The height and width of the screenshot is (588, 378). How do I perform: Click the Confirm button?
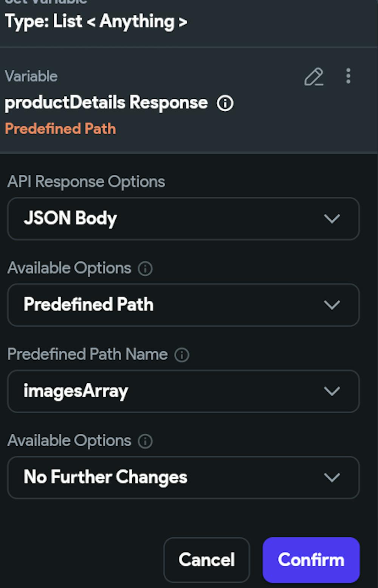(x=311, y=560)
